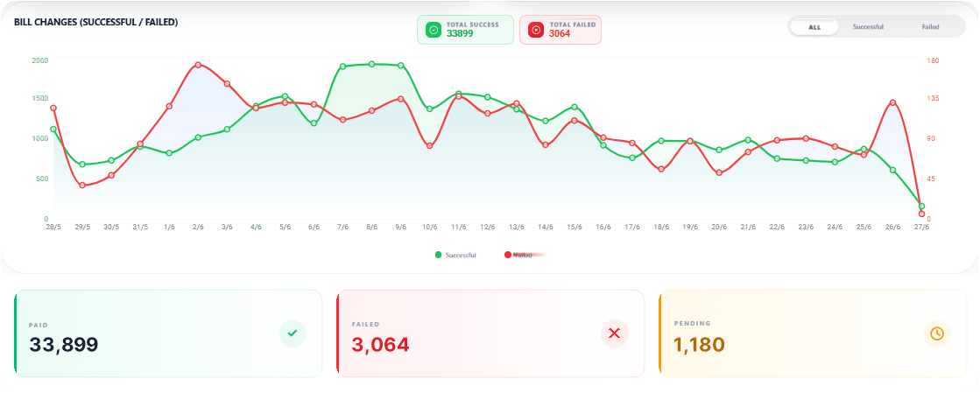Click the Pending card clock icon

pos(937,333)
